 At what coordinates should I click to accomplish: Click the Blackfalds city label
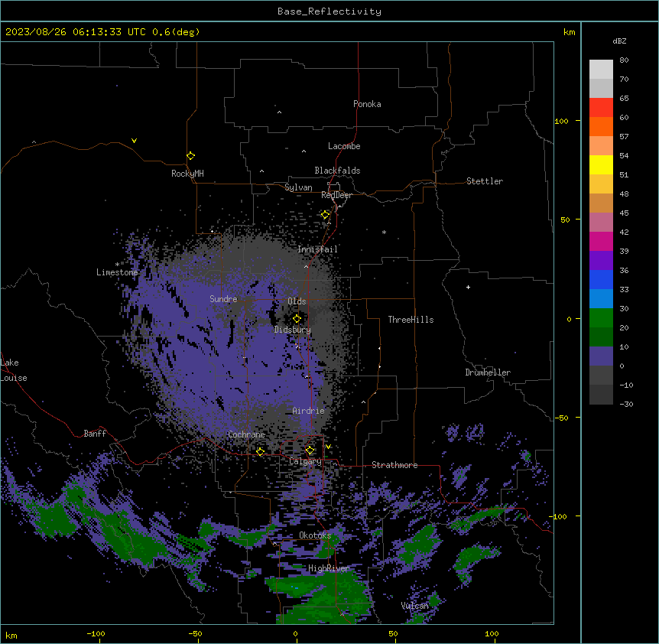tap(337, 171)
